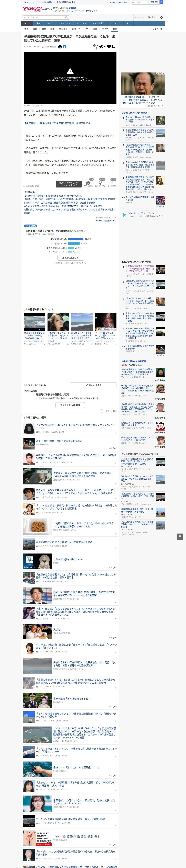Screen dimensions: 186x868
Task: Share the article on X
Action: [x=60, y=47]
